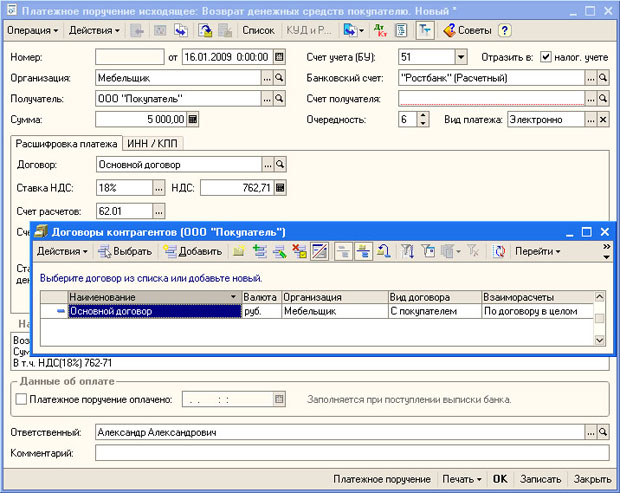Expand the Счет учета (БУ) dropdown arrow
Viewport: 620px width, 493px height.
[461, 57]
